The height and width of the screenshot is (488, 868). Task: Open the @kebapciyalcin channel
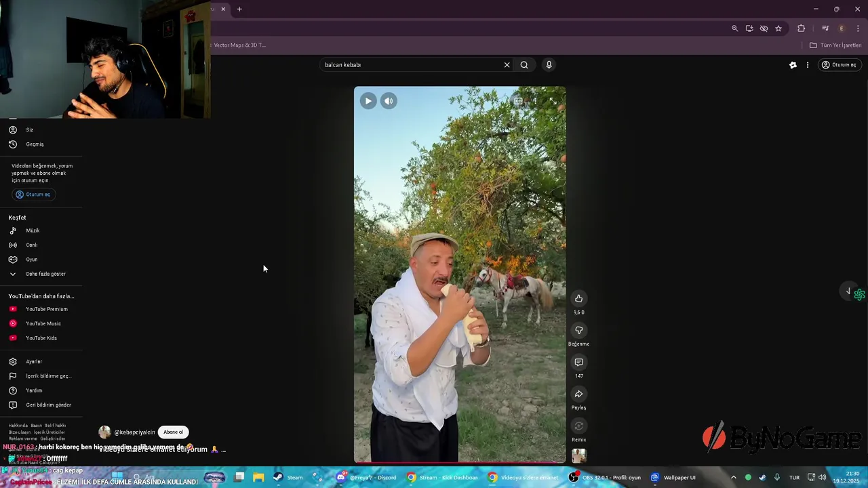[134, 432]
